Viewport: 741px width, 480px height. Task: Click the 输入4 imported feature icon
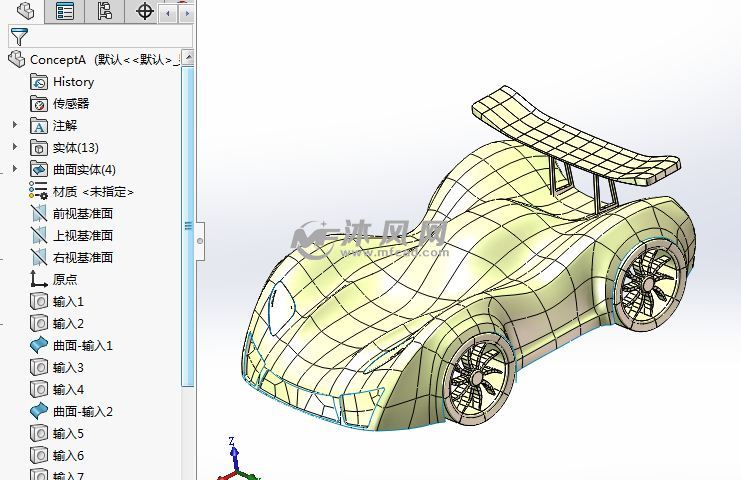(39, 389)
